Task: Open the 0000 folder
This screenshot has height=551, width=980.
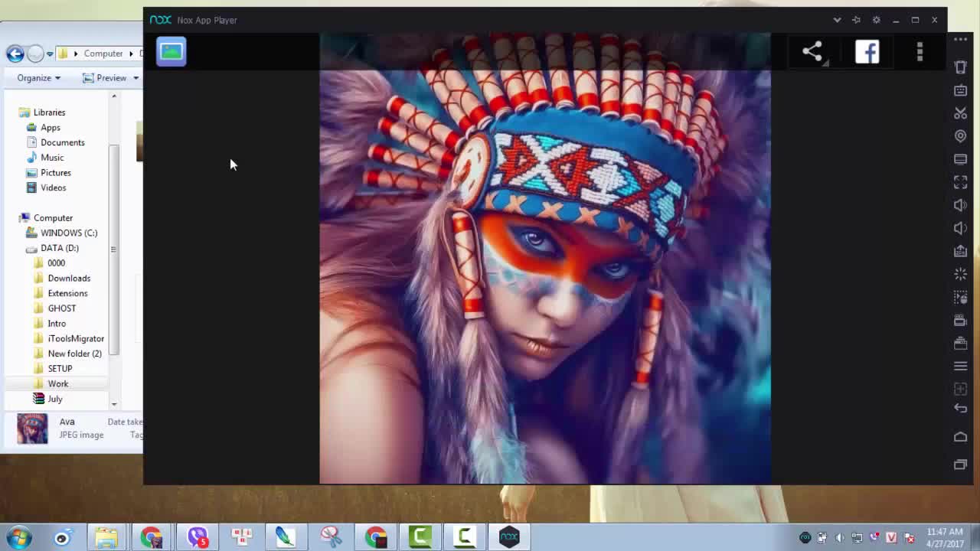Action: click(x=56, y=263)
